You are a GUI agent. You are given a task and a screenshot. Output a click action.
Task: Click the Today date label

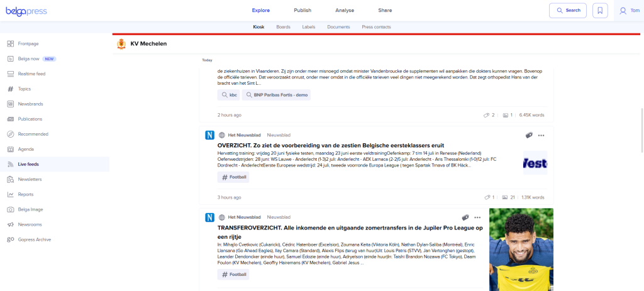(x=207, y=60)
